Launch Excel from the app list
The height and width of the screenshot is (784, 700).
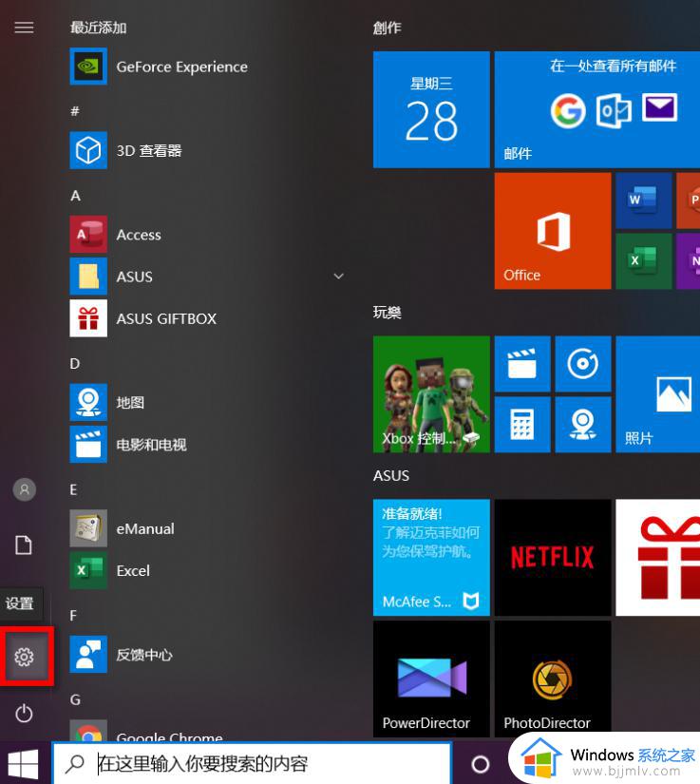(x=207, y=570)
